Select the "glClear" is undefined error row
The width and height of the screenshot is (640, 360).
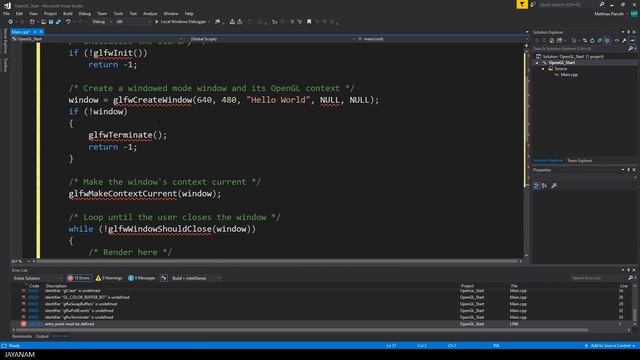[x=320, y=291]
